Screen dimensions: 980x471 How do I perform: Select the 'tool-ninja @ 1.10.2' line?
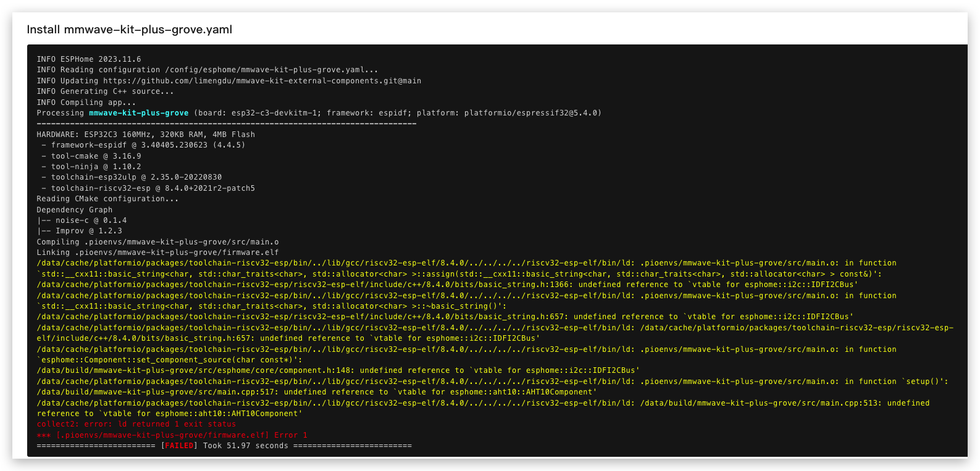click(x=91, y=167)
